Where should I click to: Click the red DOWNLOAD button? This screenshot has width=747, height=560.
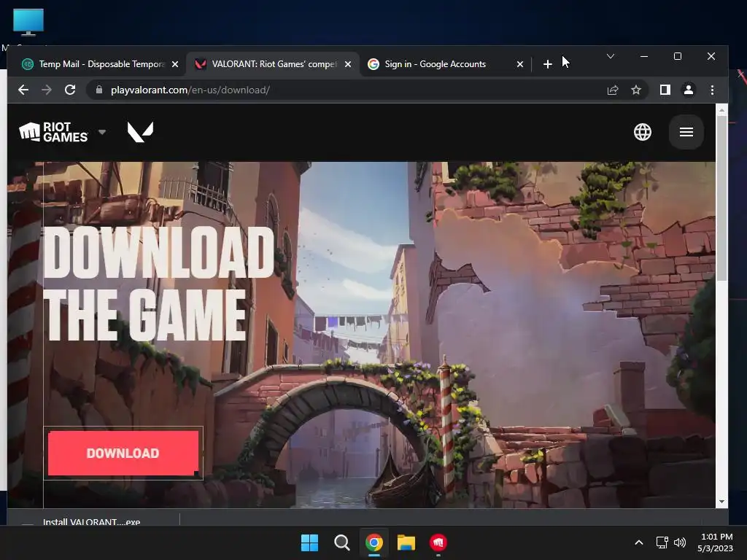click(x=123, y=453)
